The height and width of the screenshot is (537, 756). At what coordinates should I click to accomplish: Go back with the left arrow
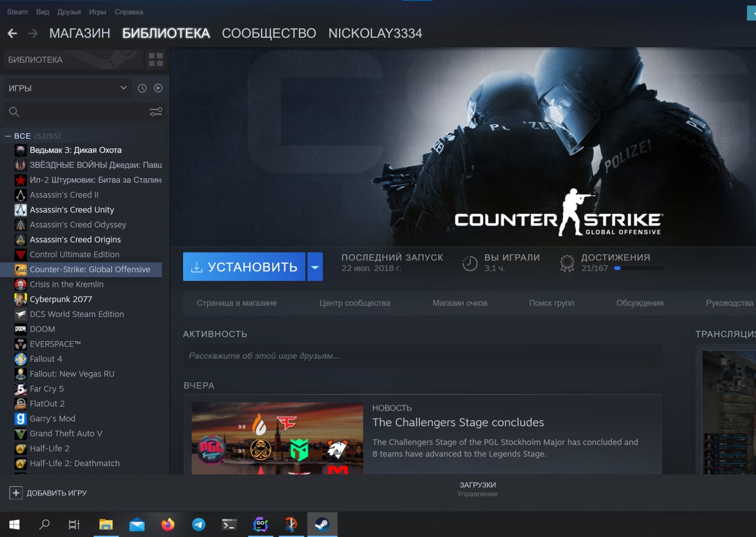12,34
